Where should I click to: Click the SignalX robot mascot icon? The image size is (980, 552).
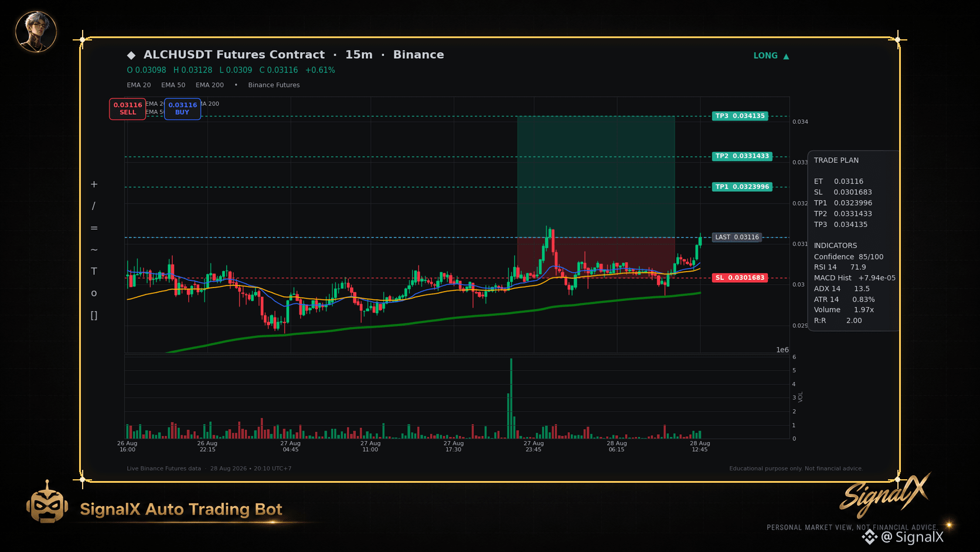(x=47, y=503)
